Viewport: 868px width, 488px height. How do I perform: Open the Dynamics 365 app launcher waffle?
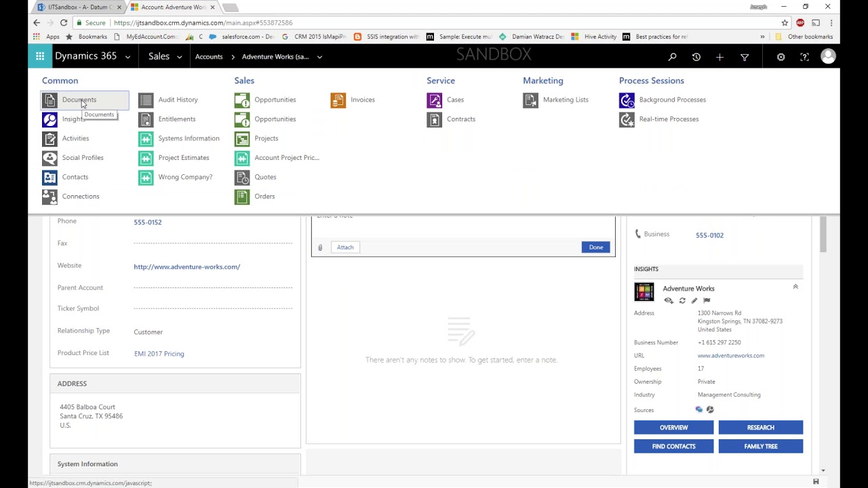[40, 57]
